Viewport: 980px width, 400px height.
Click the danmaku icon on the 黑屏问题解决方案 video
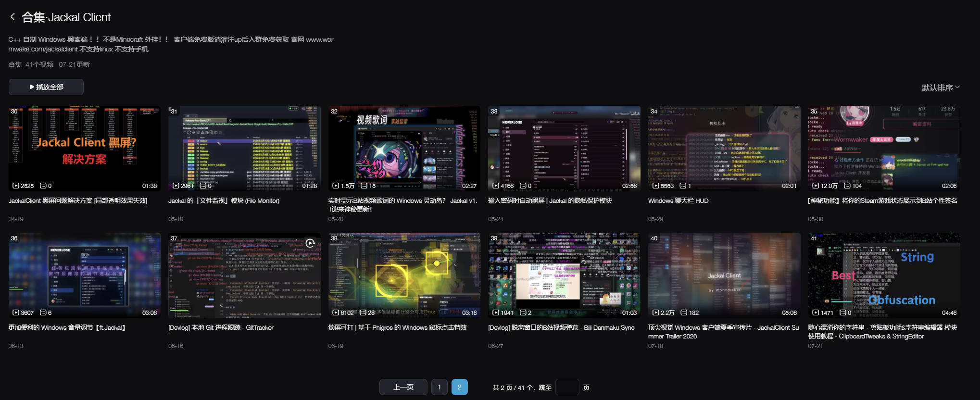click(x=43, y=186)
